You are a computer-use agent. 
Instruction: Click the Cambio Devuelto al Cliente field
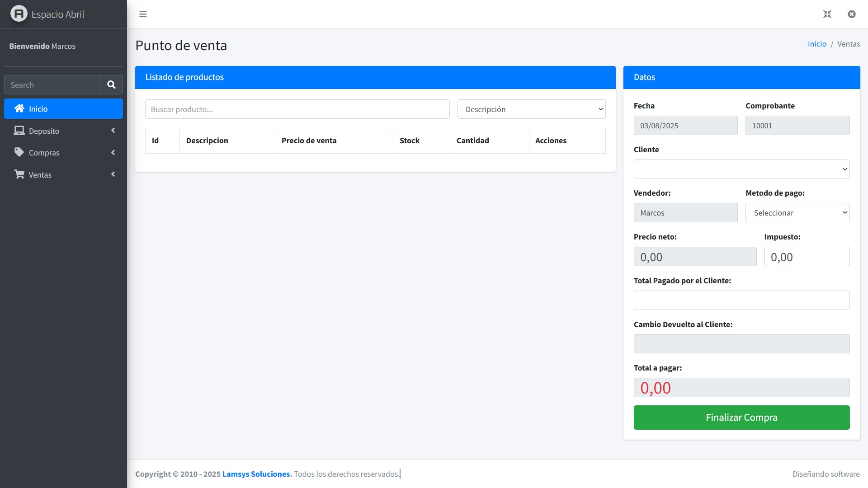pos(741,344)
